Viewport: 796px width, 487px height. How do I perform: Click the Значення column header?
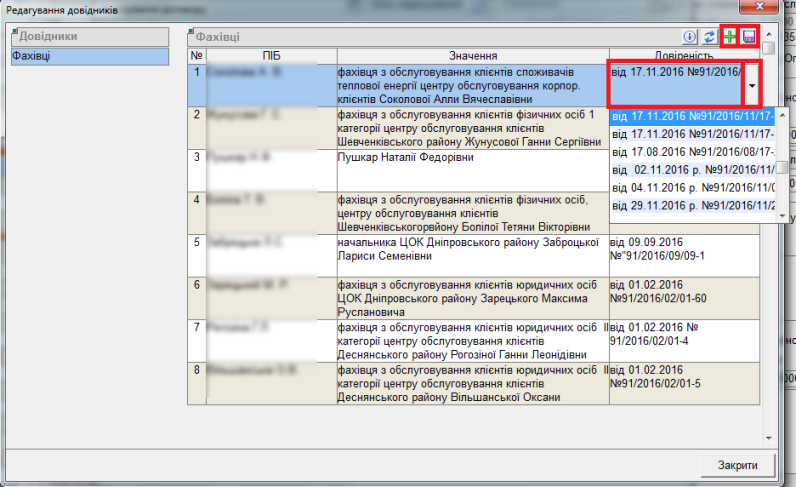click(471, 55)
